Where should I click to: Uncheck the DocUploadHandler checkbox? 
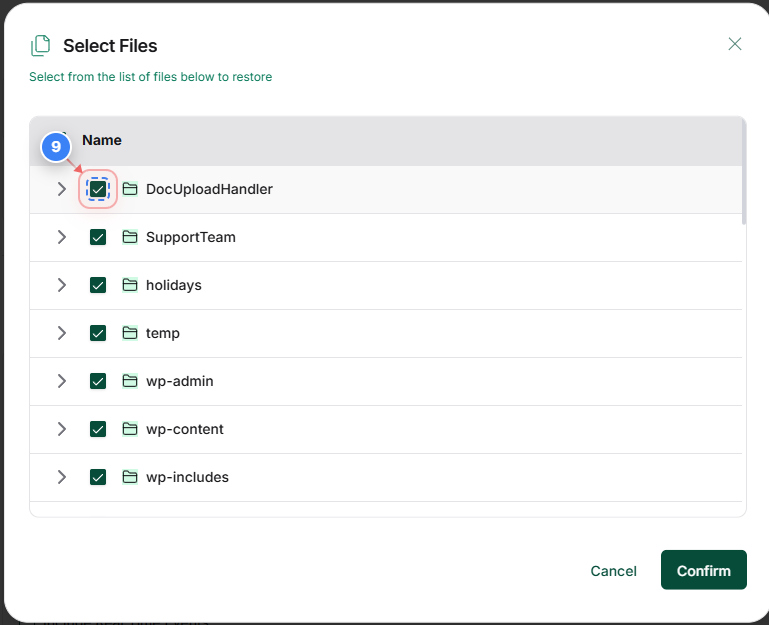tap(98, 189)
